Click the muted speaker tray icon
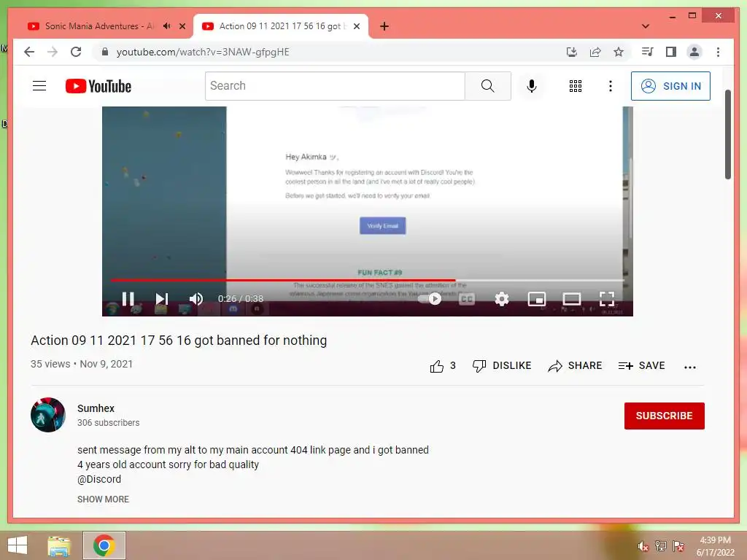The width and height of the screenshot is (747, 560). [643, 546]
